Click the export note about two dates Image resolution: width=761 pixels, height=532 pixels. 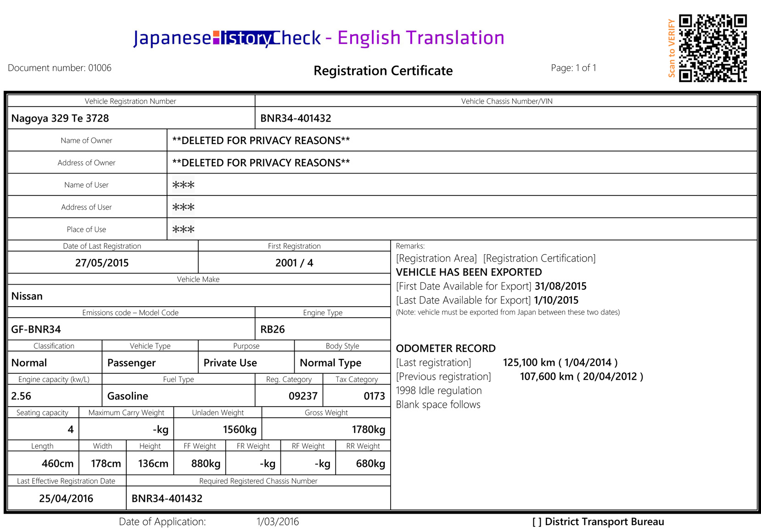tap(508, 312)
